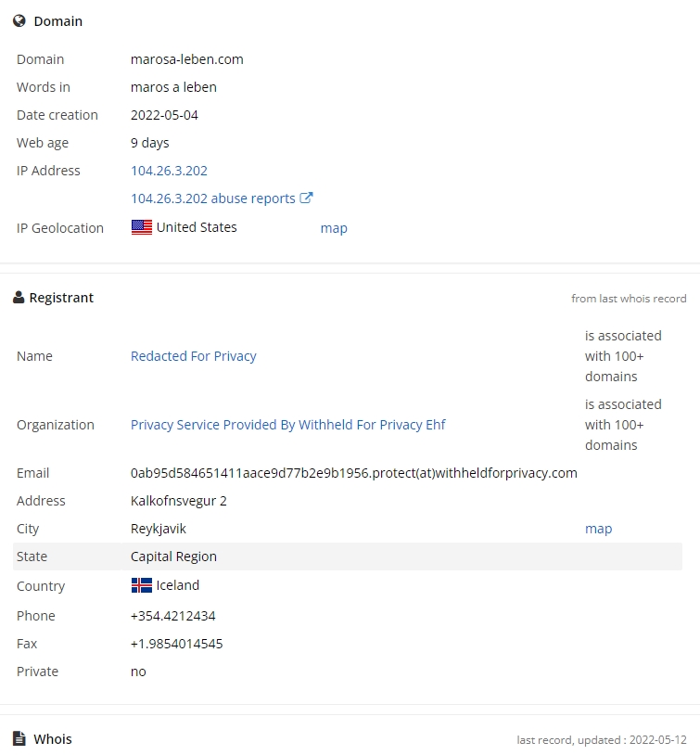Open the map link next to United States

point(334,228)
